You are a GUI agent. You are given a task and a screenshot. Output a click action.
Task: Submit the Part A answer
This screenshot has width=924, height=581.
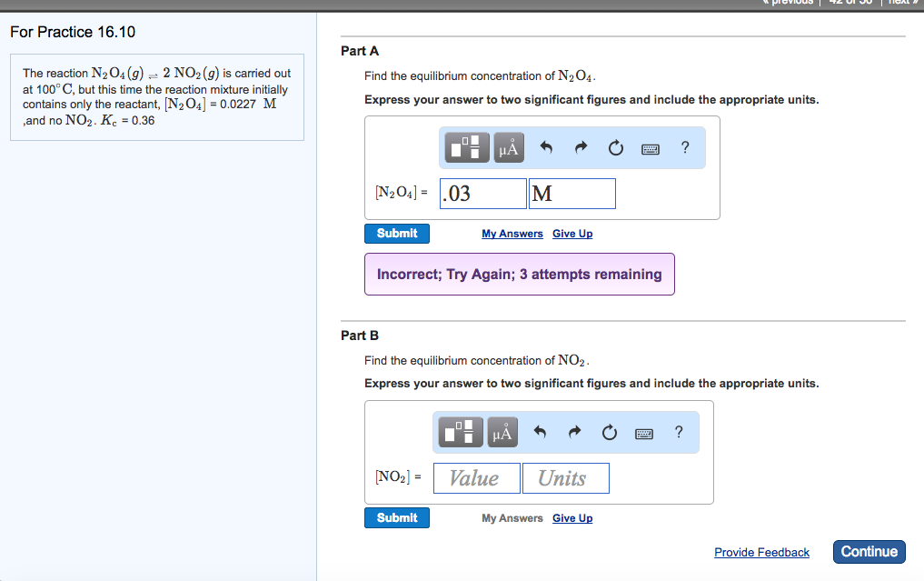pyautogui.click(x=397, y=234)
